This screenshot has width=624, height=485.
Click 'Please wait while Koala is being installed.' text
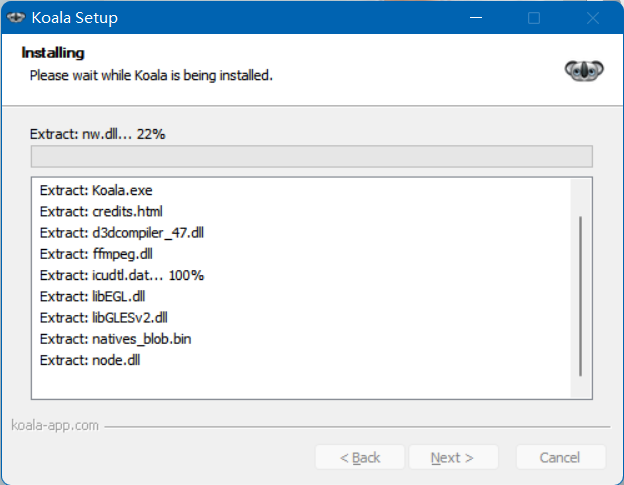click(151, 75)
